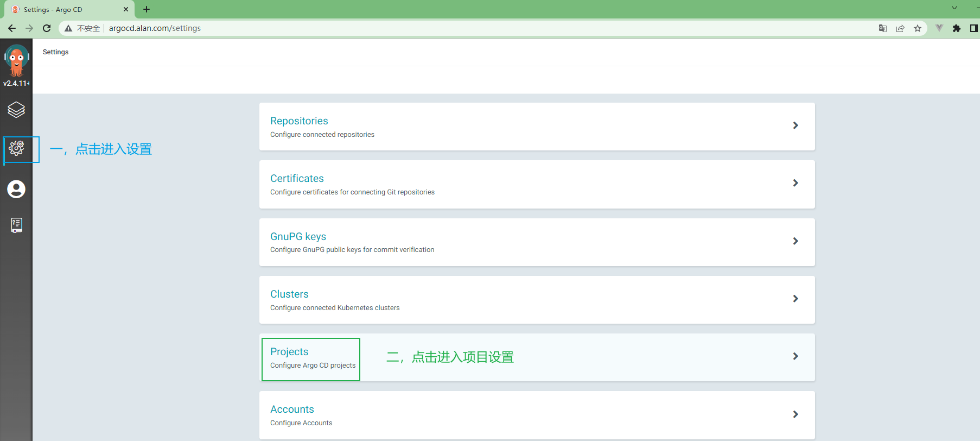Open the translate page icon in address bar
The image size is (980, 441).
pos(883,28)
